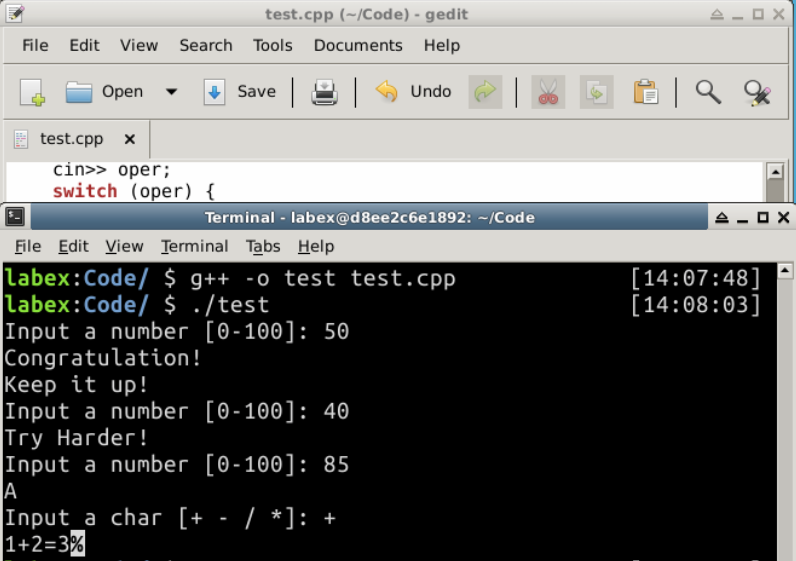Close the test.cpp tab
Image resolution: width=796 pixels, height=561 pixels.
coord(129,139)
